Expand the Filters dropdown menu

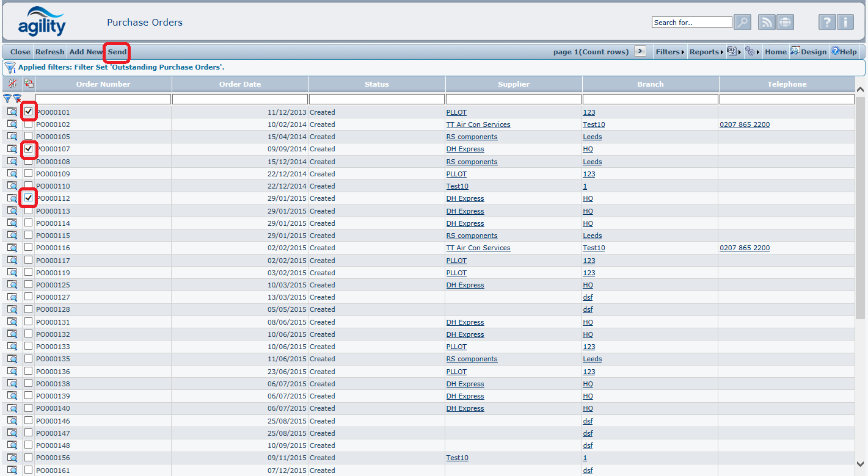coord(669,52)
